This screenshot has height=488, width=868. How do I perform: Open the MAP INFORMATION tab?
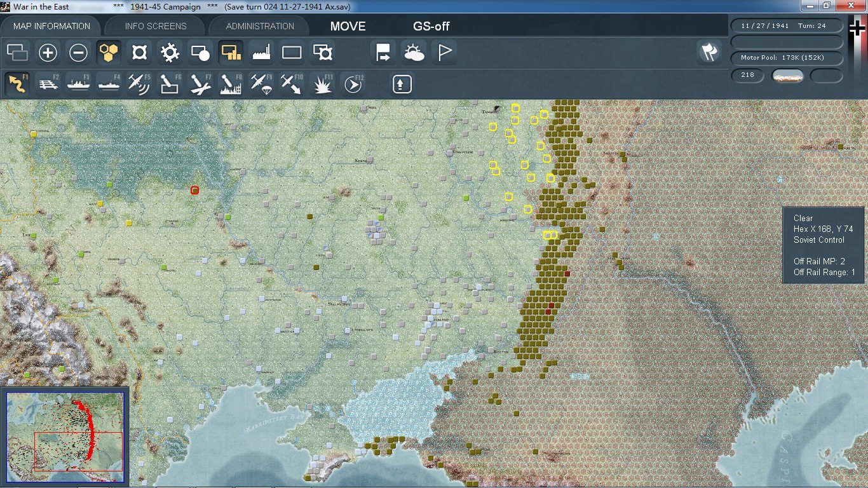[x=51, y=26]
